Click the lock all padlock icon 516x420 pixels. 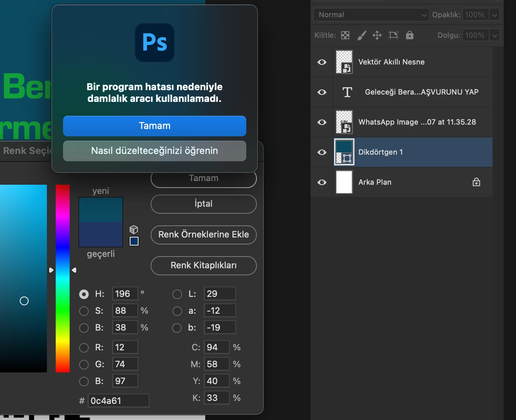(x=410, y=35)
